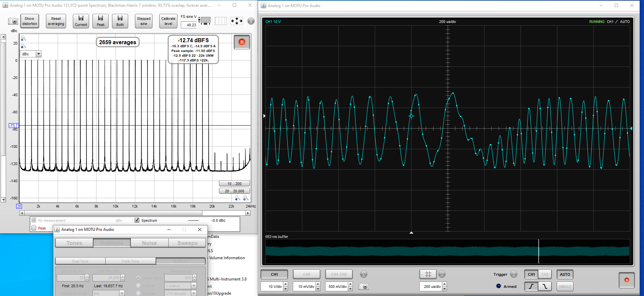Zoom in vertical axis magnifier on spectrum
Image resolution: width=644 pixels, height=296 pixels.
pos(23,38)
